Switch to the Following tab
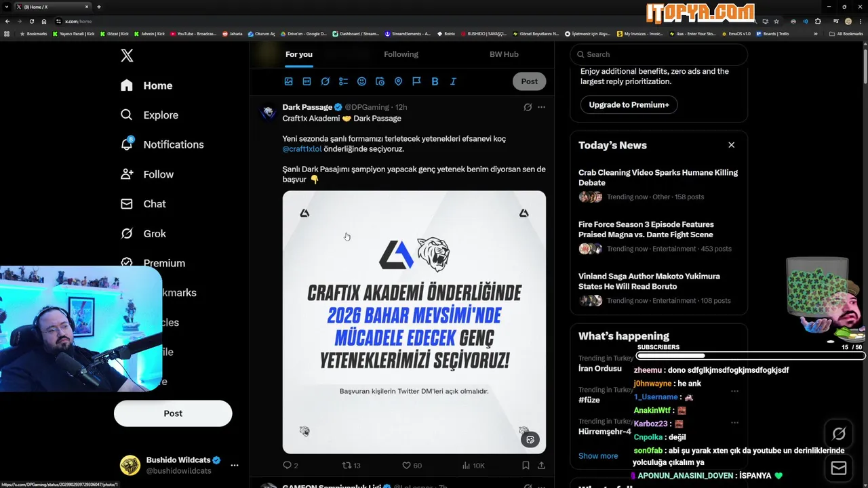This screenshot has height=488, width=868. point(401,54)
